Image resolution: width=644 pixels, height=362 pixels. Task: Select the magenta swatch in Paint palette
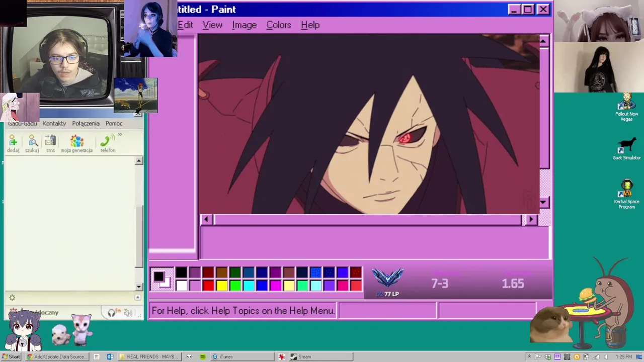(x=275, y=286)
